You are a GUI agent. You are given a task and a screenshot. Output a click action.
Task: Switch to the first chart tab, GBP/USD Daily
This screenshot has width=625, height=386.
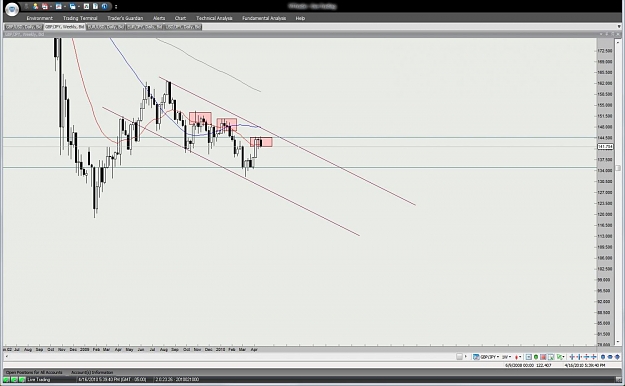click(x=24, y=27)
